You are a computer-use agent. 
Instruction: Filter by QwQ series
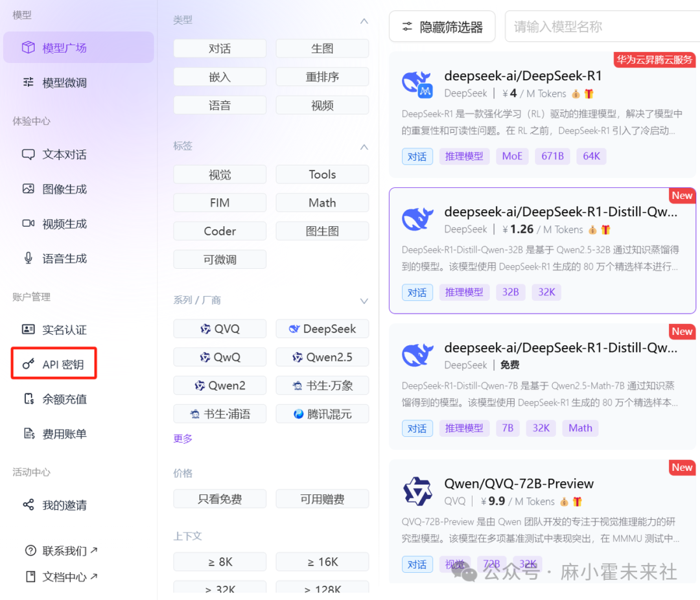pos(220,357)
